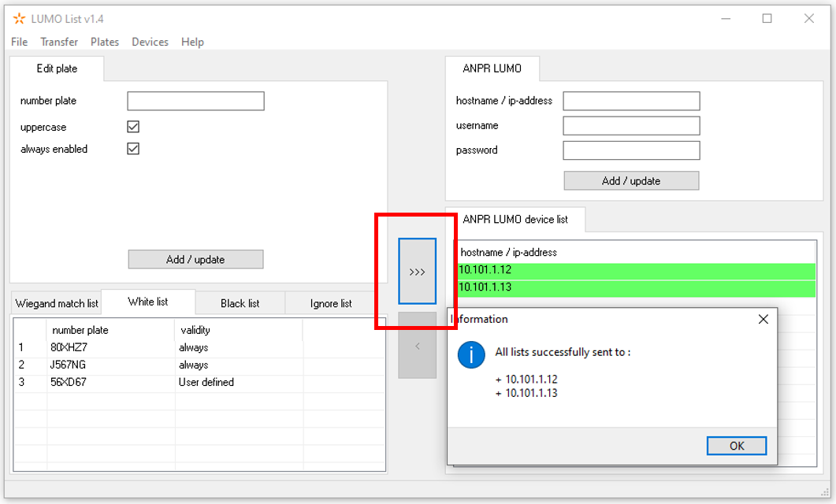The width and height of the screenshot is (836, 504).
Task: Click the LUMO List star app icon
Action: click(x=19, y=19)
